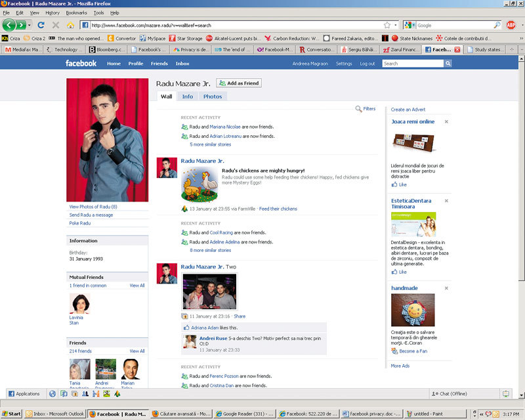Go back with the green back arrow

pyautogui.click(x=9, y=25)
